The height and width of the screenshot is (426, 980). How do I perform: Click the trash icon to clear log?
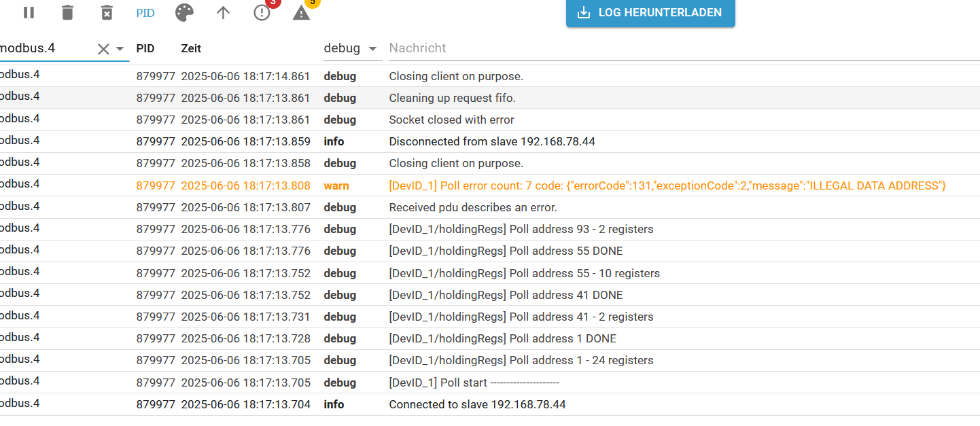(x=67, y=12)
